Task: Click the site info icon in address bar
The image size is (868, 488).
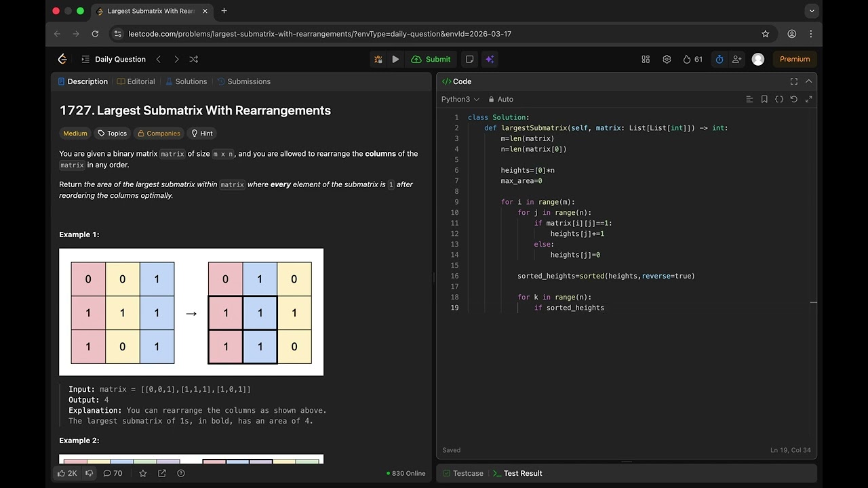Action: pos(117,34)
